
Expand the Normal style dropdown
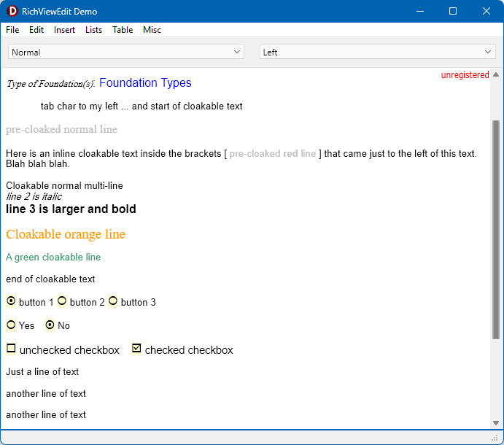click(x=126, y=52)
